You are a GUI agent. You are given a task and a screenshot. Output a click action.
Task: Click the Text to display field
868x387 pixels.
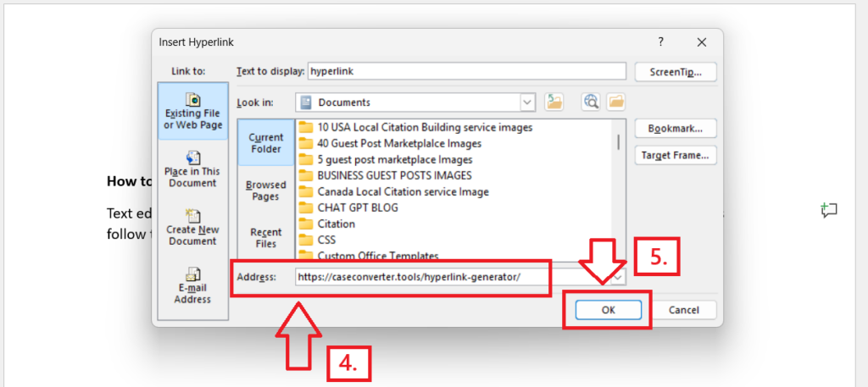click(x=467, y=71)
